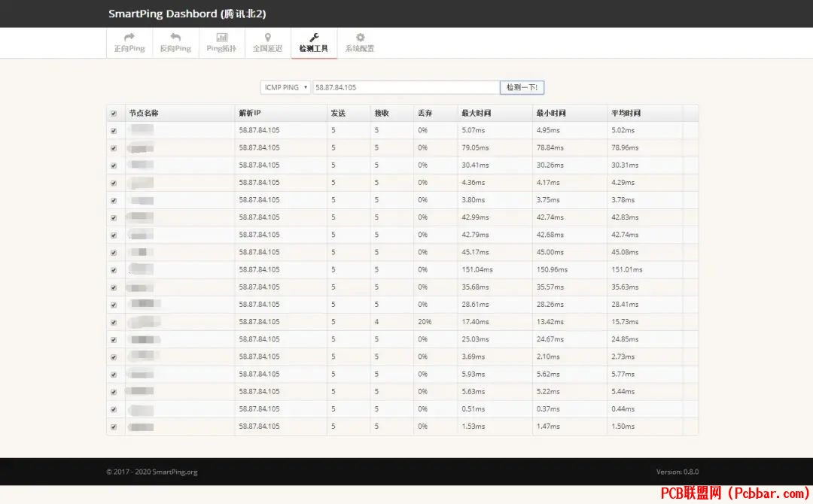Uncheck the row with average 2.73ms
Screen dimensions: 813x504
pos(114,357)
